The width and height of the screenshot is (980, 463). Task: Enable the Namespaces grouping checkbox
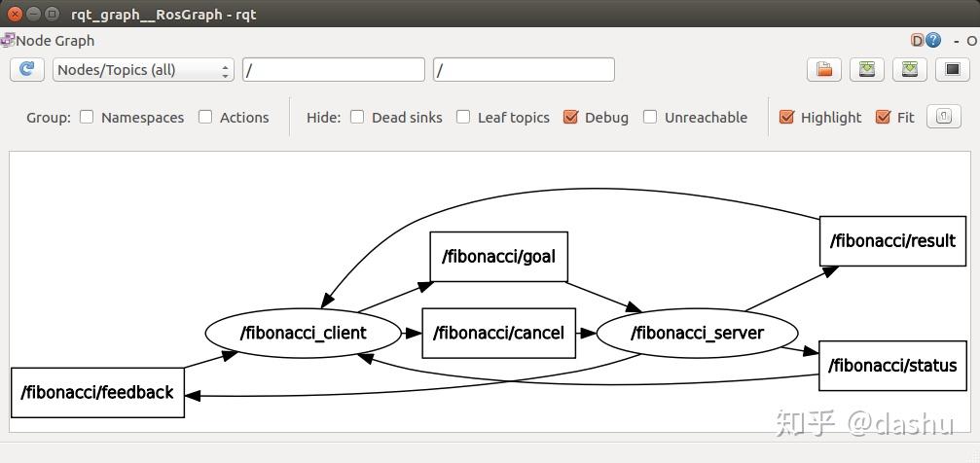(87, 117)
